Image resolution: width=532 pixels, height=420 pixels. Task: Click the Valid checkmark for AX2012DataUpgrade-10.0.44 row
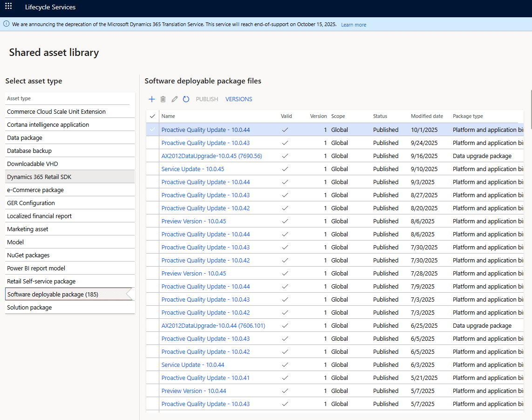point(285,326)
